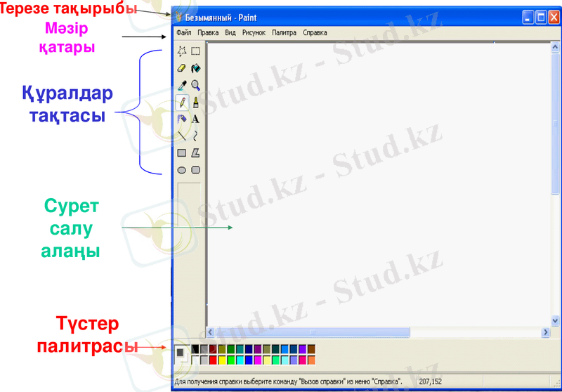Choose the Fill with color bucket tool

pos(196,68)
